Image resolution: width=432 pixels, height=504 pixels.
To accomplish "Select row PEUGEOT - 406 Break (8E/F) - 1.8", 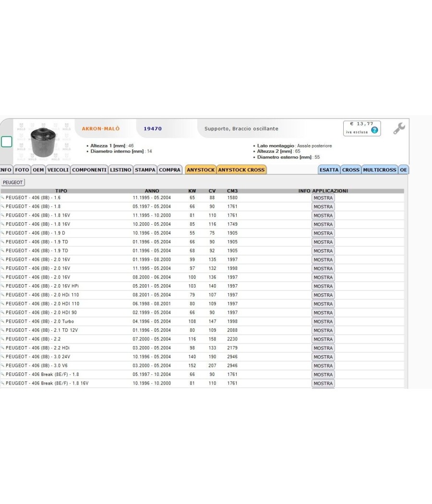I will (x=202, y=374).
